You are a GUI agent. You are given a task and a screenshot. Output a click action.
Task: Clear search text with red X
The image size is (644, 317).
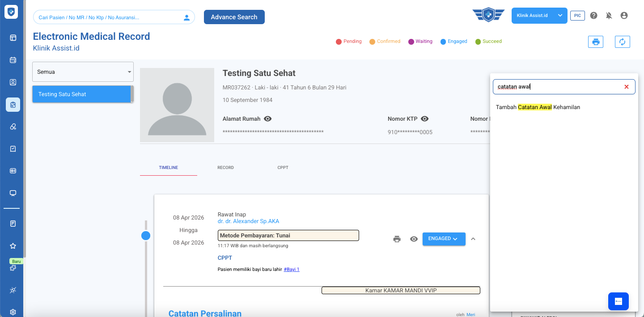pyautogui.click(x=626, y=87)
